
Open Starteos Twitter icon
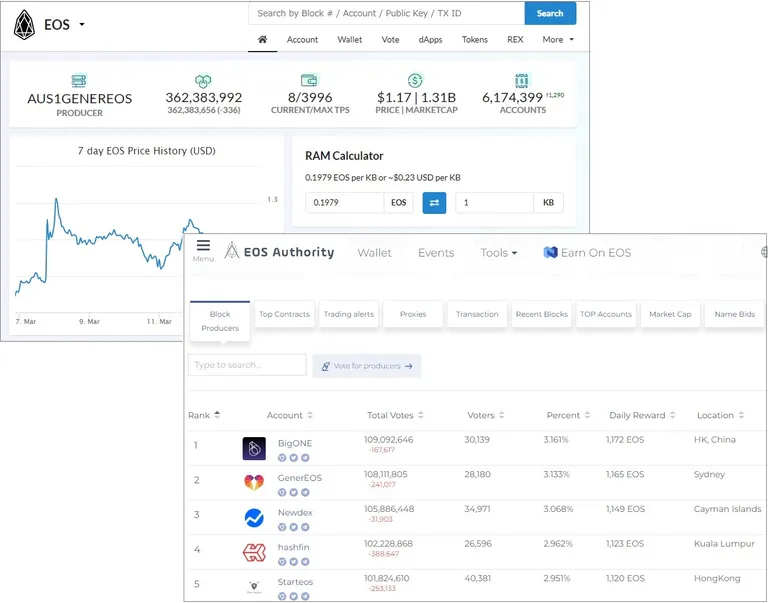coord(293,596)
